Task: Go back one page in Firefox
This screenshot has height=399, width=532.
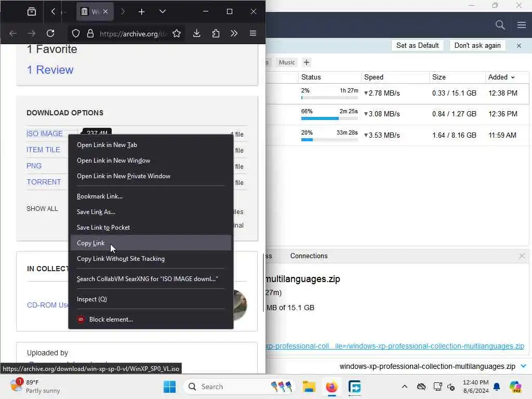Action: coord(13,33)
